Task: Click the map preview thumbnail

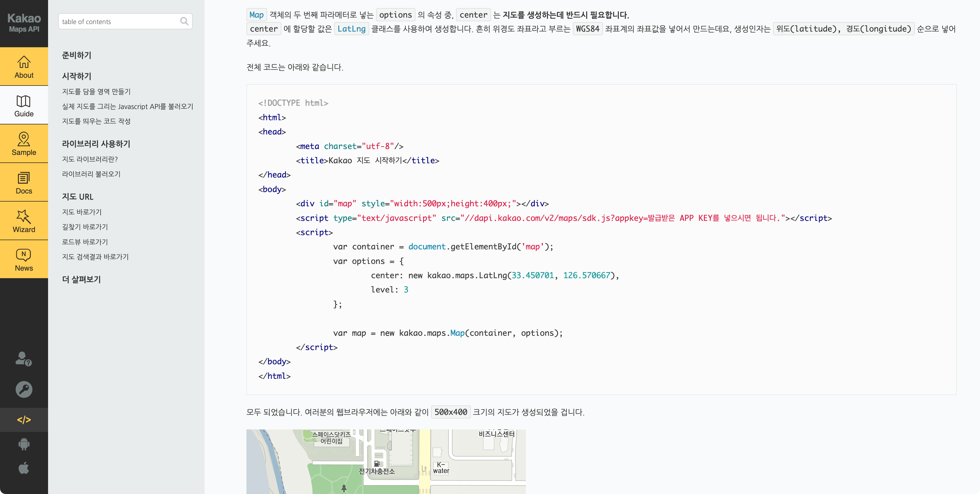Action: pos(386,461)
